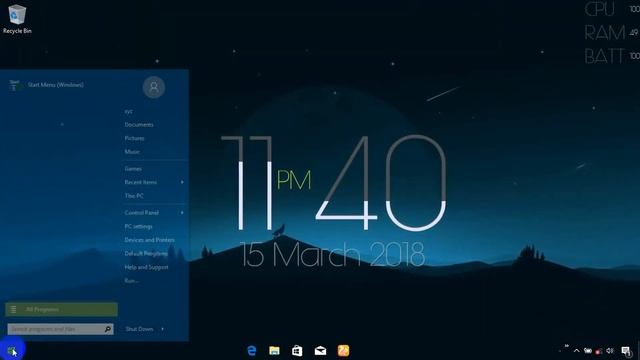Open the Mail app from the taskbar
This screenshot has width=640, height=360.
point(320,351)
